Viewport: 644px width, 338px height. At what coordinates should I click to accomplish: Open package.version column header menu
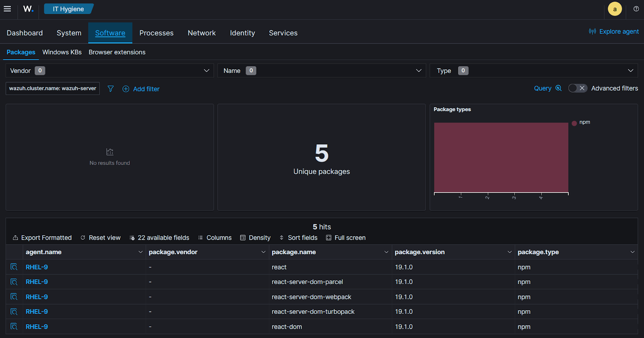click(509, 252)
